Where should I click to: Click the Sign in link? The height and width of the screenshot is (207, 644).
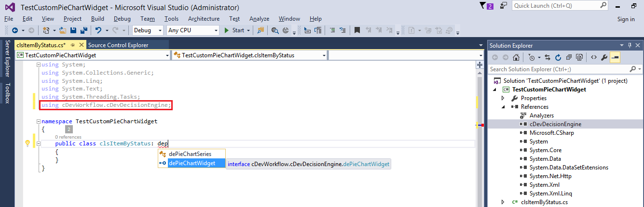click(626, 19)
